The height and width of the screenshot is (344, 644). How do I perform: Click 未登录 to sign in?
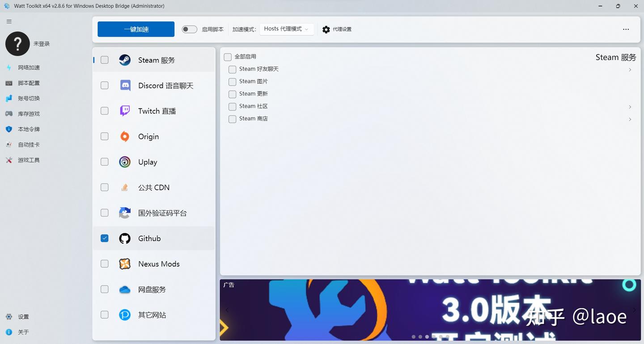click(x=42, y=43)
